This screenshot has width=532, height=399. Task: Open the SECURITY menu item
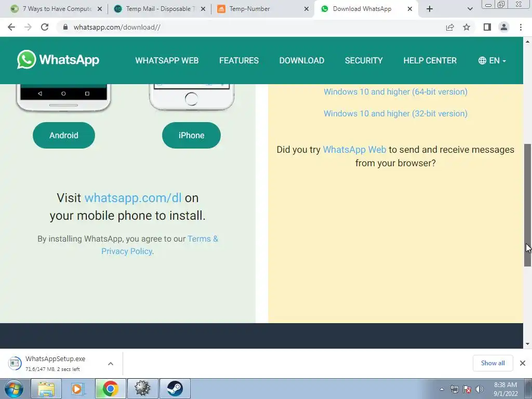click(364, 60)
